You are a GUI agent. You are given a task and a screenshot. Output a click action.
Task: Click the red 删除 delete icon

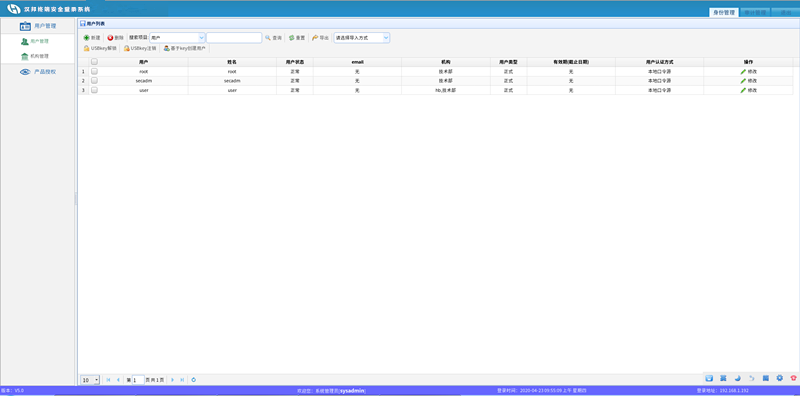pos(110,38)
